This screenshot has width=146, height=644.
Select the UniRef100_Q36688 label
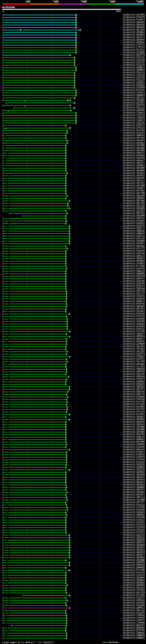coord(133,208)
